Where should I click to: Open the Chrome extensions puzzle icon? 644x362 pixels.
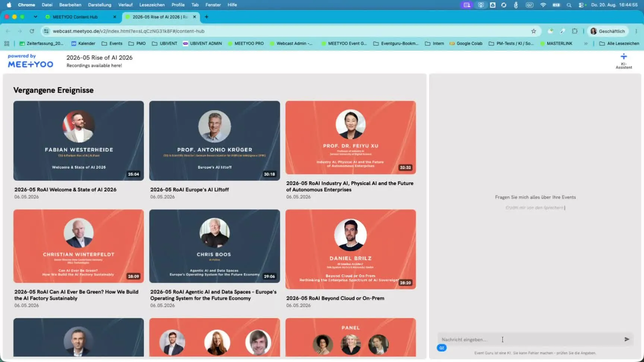[x=575, y=31]
